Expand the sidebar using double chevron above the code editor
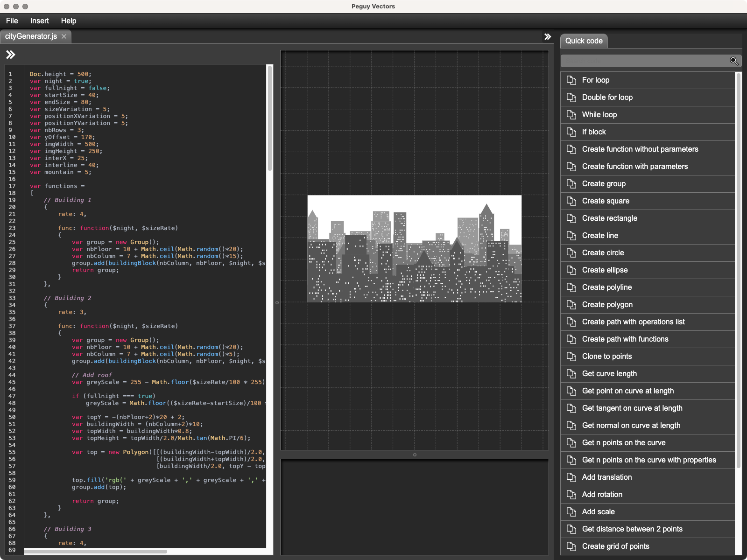This screenshot has width=747, height=560. (x=11, y=55)
